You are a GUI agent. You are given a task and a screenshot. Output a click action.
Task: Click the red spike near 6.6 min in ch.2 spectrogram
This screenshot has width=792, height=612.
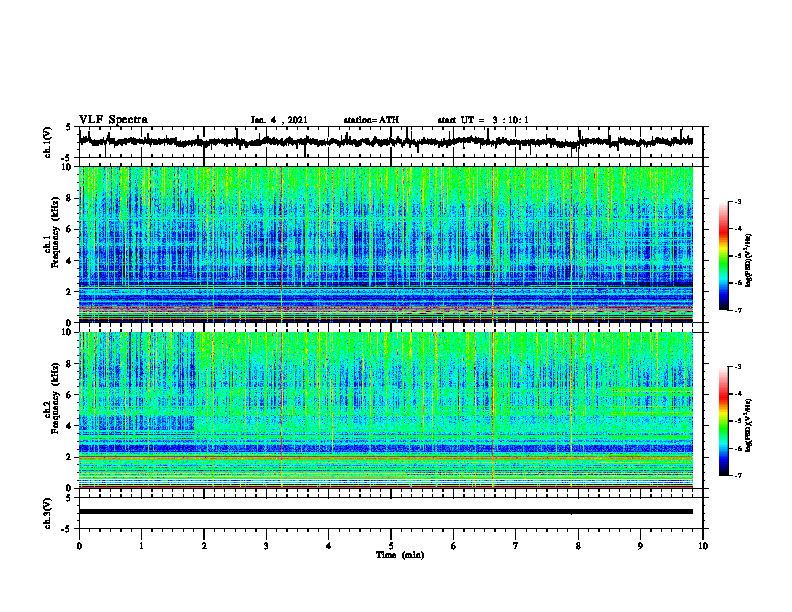click(x=492, y=410)
